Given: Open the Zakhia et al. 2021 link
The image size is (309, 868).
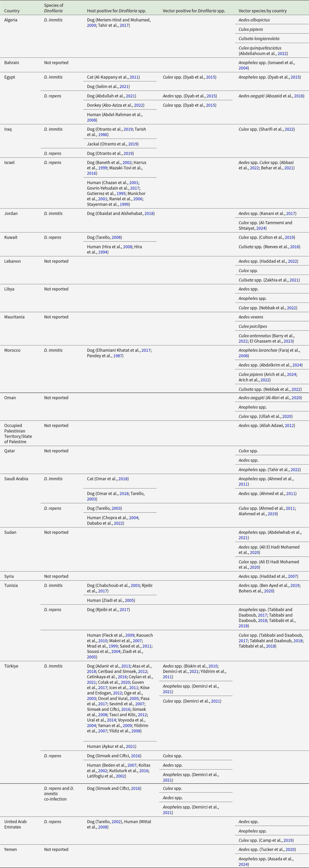Looking at the screenshot, I should click(x=294, y=280).
